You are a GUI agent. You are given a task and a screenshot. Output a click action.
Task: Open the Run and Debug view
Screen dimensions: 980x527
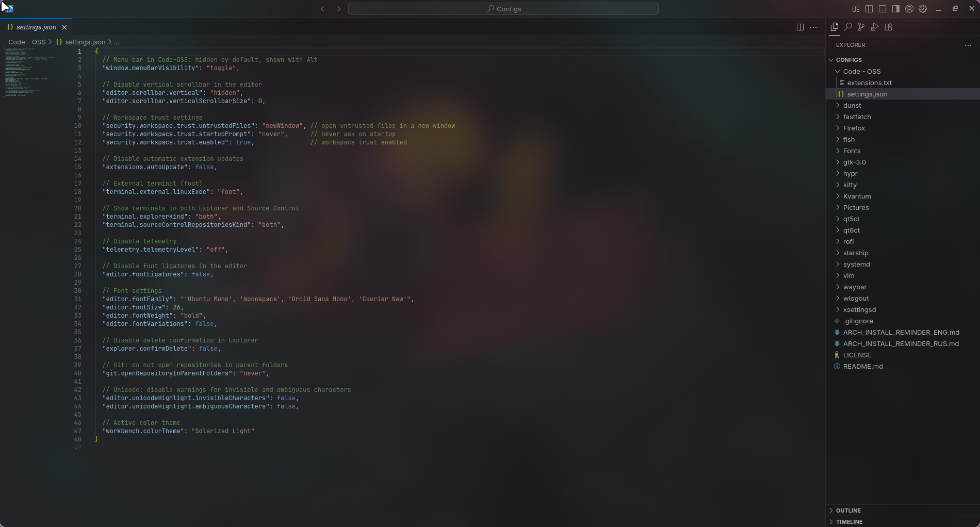coord(875,27)
